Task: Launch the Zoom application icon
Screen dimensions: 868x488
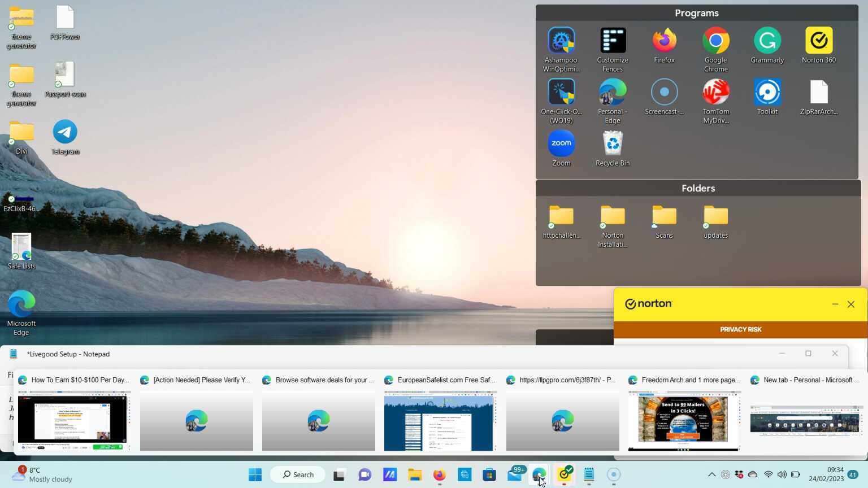Action: [561, 145]
